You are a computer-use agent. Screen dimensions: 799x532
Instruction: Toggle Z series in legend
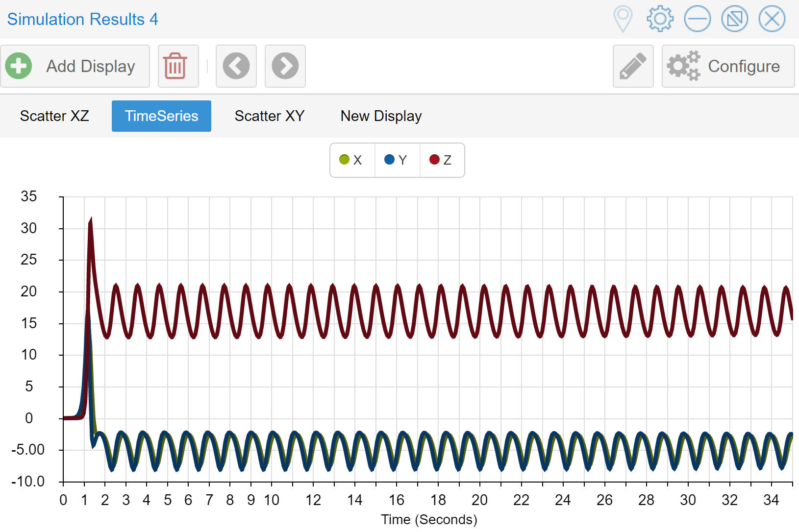[x=442, y=160]
